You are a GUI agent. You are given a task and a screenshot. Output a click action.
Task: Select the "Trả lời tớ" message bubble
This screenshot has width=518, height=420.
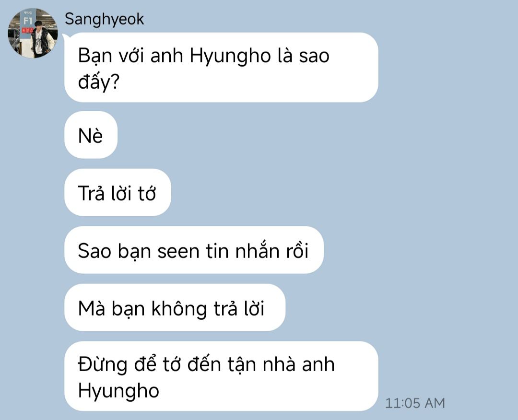pos(118,193)
